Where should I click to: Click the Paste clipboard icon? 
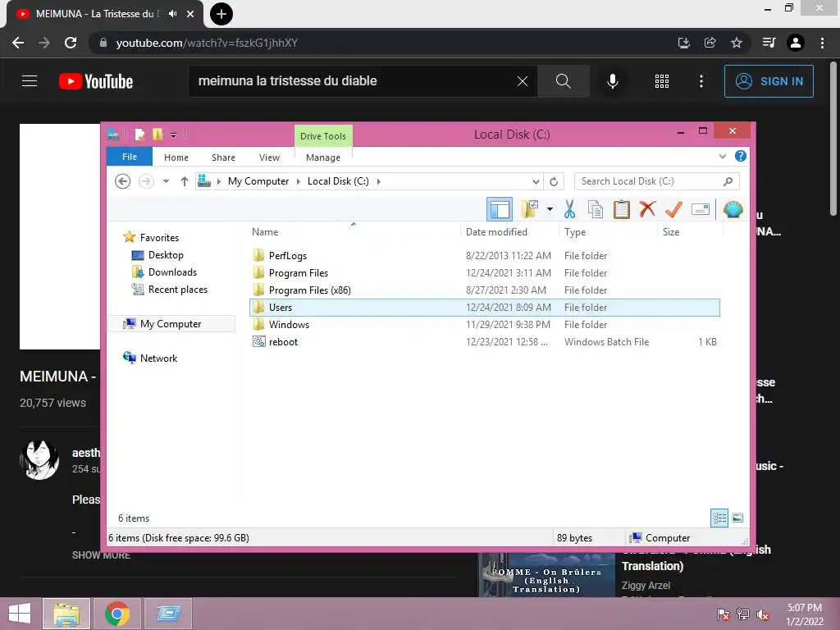[622, 209]
